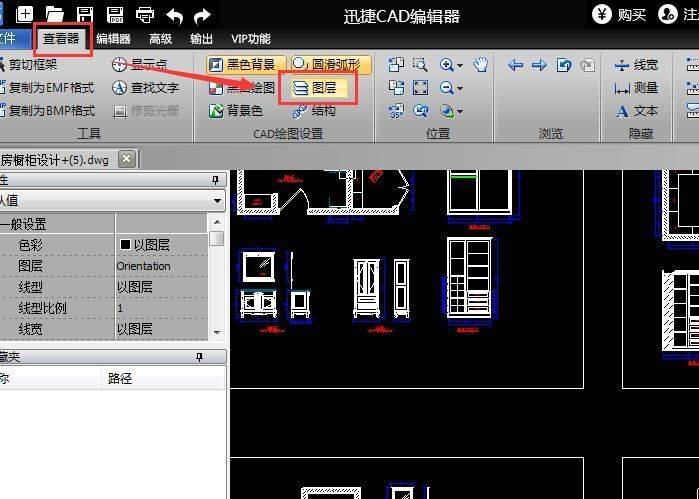Open the 高级 ribbon tab
This screenshot has width=699, height=499.
(160, 39)
